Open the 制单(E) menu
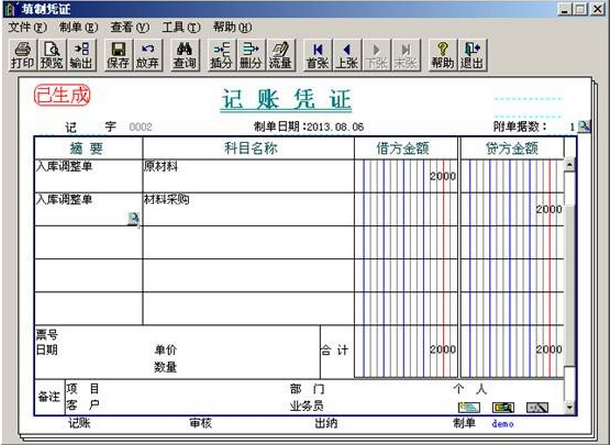Screen dimensions: 613x446 79,27
